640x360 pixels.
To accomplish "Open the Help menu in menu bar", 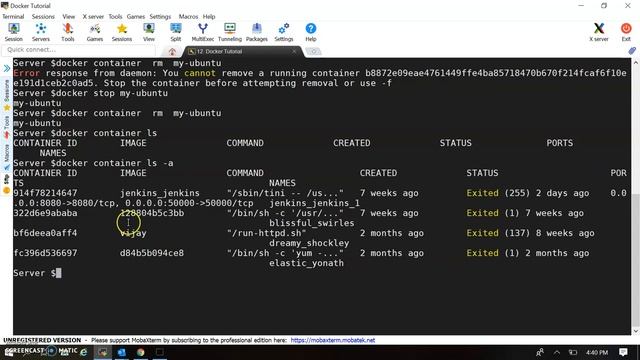I will [209, 16].
